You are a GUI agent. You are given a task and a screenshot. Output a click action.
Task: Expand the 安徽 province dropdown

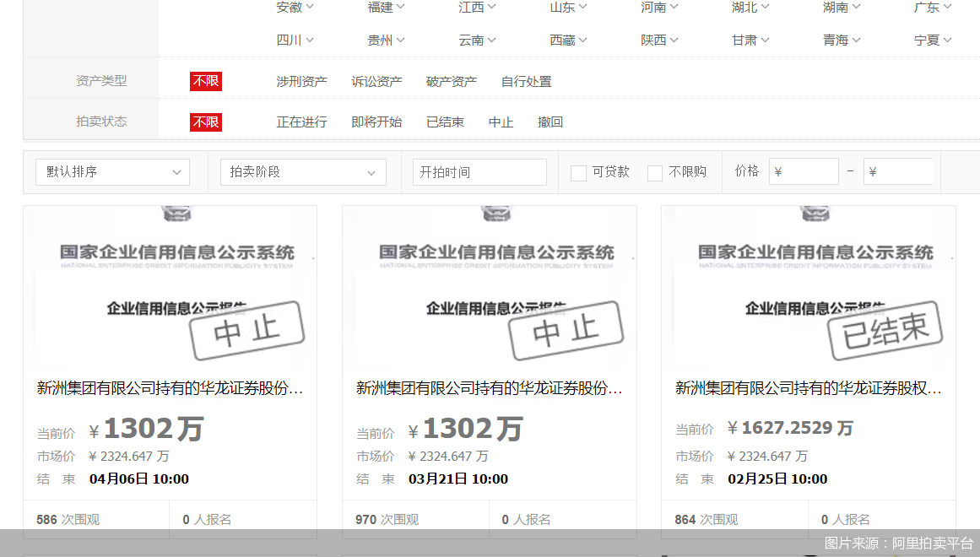point(295,7)
